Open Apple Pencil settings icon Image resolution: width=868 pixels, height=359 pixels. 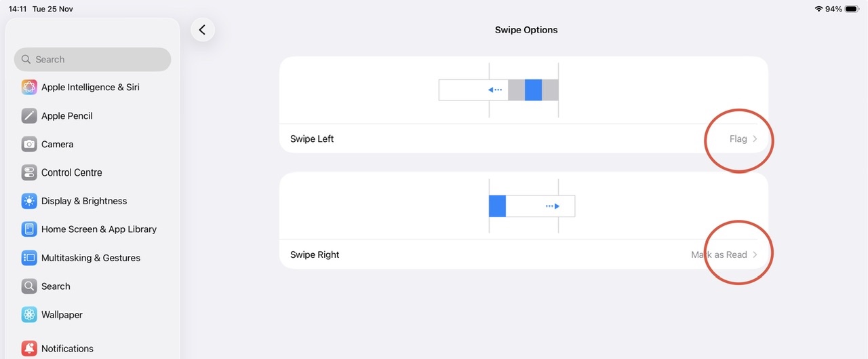click(x=29, y=116)
